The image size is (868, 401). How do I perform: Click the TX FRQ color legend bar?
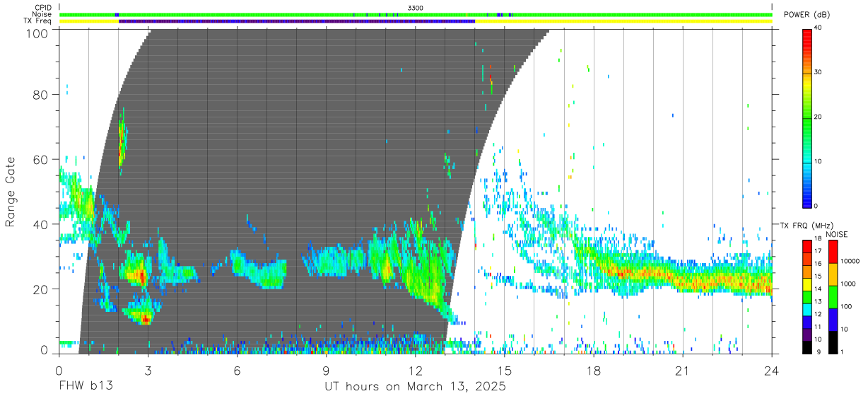coord(807,296)
